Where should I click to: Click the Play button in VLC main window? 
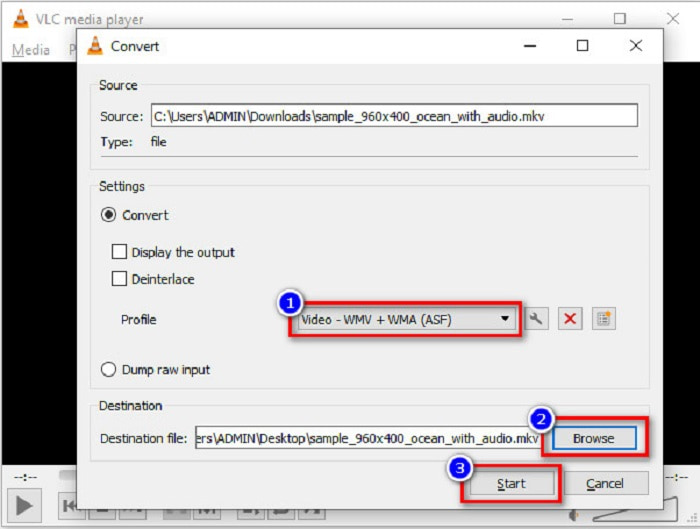click(x=24, y=506)
